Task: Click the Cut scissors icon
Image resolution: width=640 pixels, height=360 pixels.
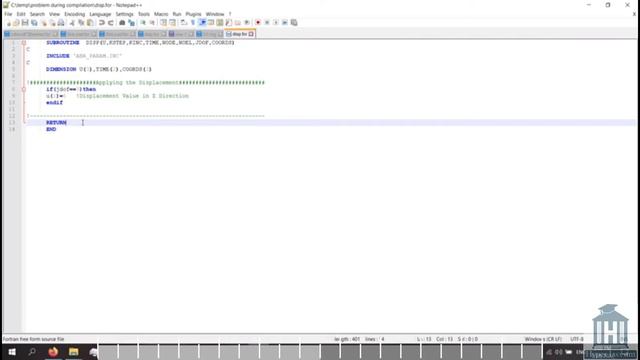Action: pyautogui.click(x=72, y=23)
